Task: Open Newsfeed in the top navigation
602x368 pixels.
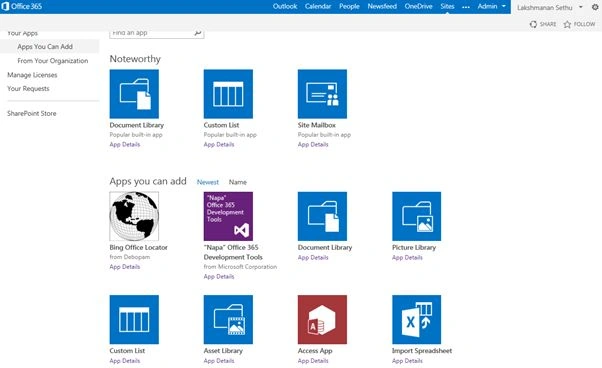Action: point(382,6)
